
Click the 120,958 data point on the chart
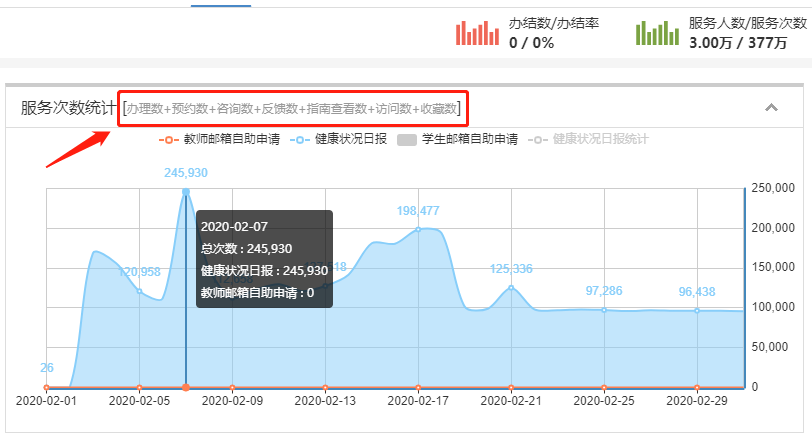click(x=139, y=291)
